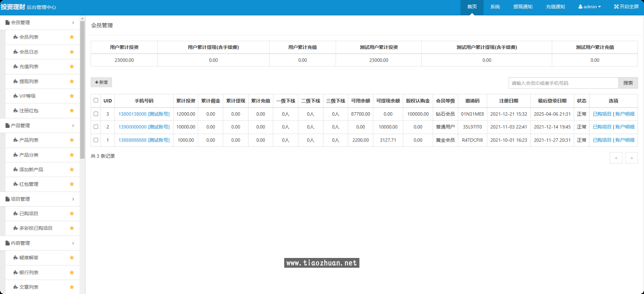The width and height of the screenshot is (644, 294).
Task: Click the star icon next to 银行列表
Action: [x=72, y=272]
